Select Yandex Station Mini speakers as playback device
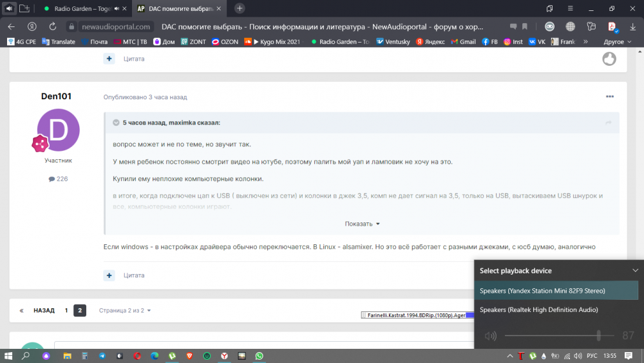This screenshot has width=644, height=363. tap(556, 291)
